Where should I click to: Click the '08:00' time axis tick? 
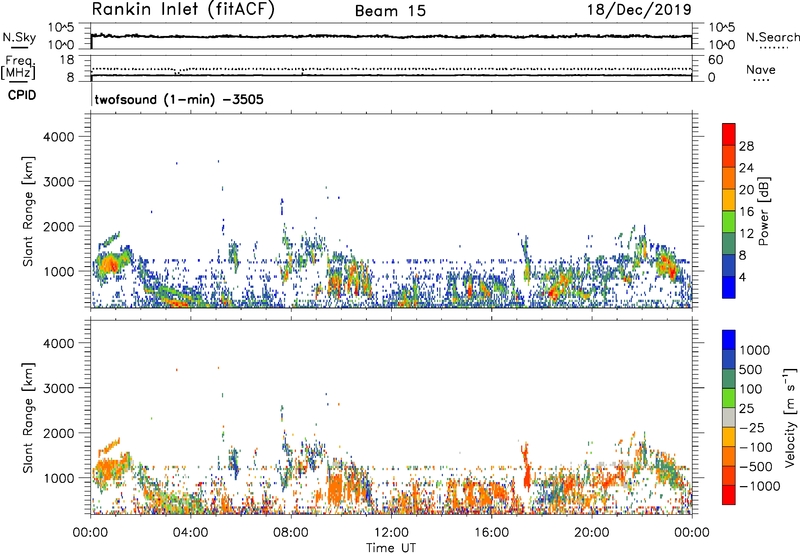(x=291, y=533)
